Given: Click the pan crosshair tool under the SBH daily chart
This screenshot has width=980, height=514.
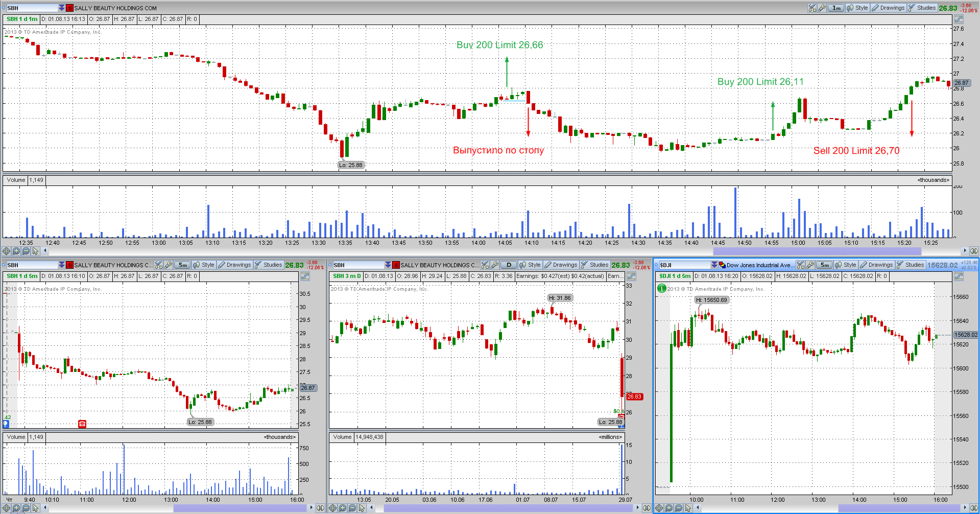Looking at the screenshot, I should pos(333,508).
